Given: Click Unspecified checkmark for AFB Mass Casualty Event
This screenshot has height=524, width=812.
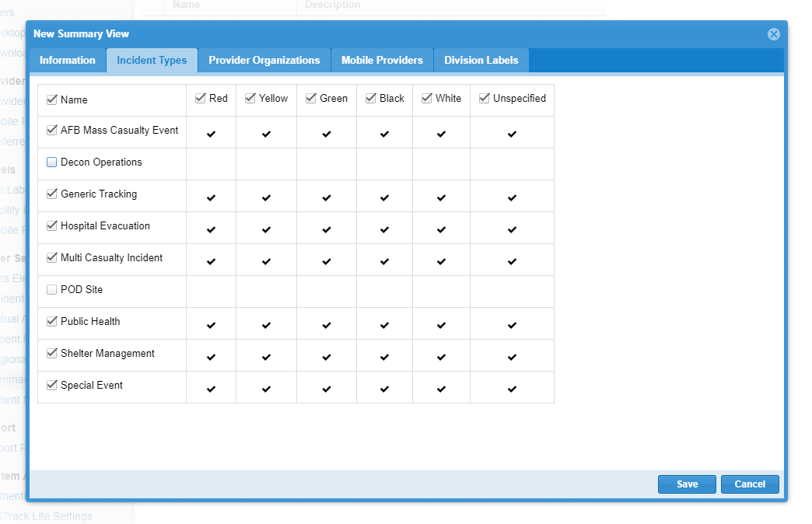Looking at the screenshot, I should click(x=512, y=134).
